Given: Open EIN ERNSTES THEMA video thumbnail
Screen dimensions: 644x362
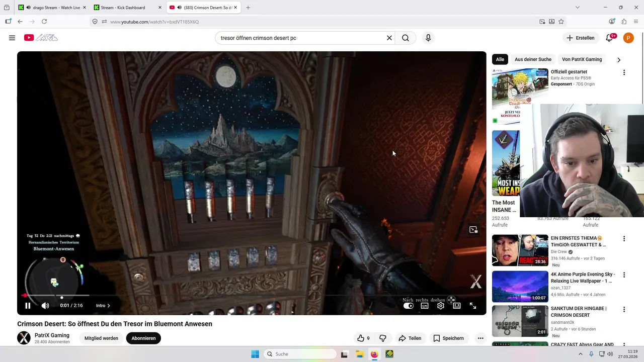Looking at the screenshot, I should click(520, 250).
